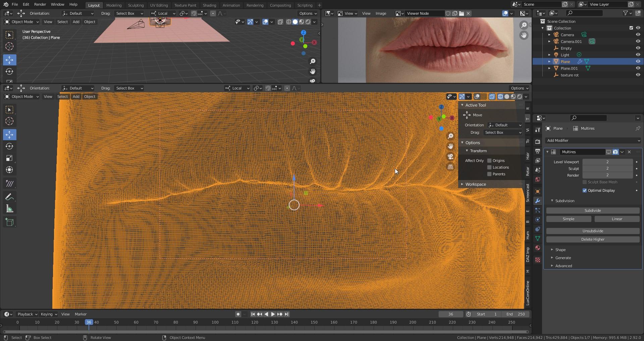Toggle camera view in main viewport
Viewport: 644px width, 341px height.
pos(450,157)
